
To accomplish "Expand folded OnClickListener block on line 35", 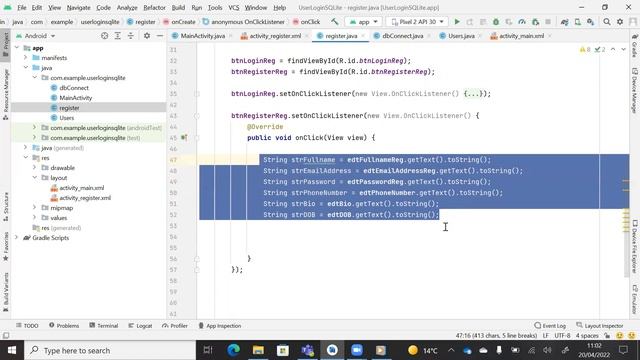I will (x=473, y=93).
